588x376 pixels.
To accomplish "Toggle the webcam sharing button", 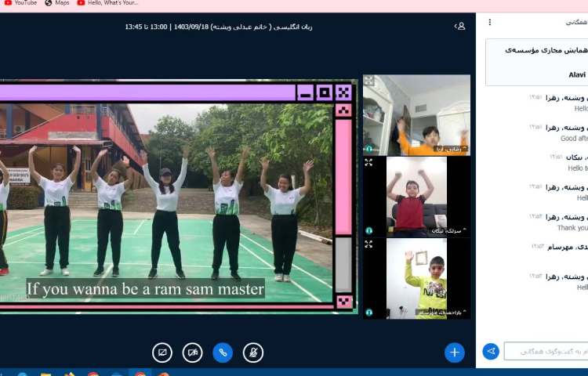I will click(x=192, y=352).
